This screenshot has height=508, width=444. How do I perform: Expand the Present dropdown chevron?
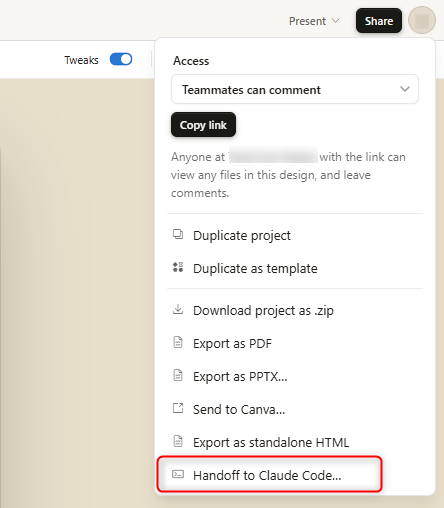point(336,21)
